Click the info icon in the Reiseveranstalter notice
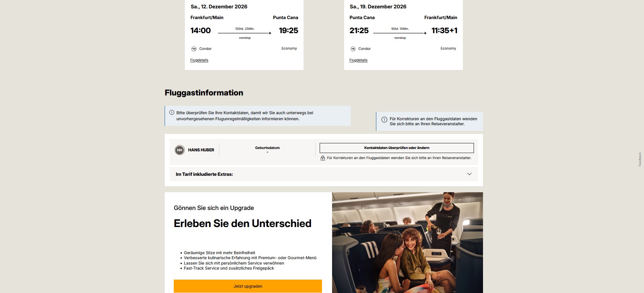 [x=384, y=120]
